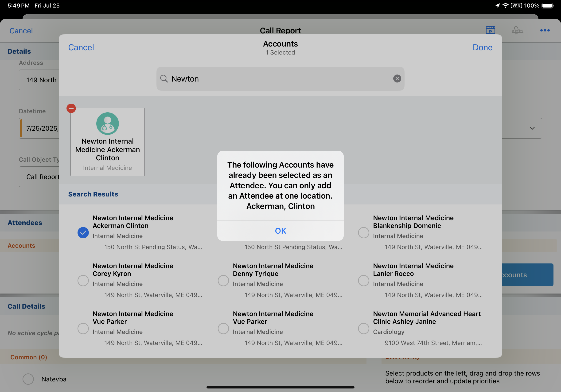Open the Call Object Type field
The width and height of the screenshot is (561, 392).
(39, 177)
